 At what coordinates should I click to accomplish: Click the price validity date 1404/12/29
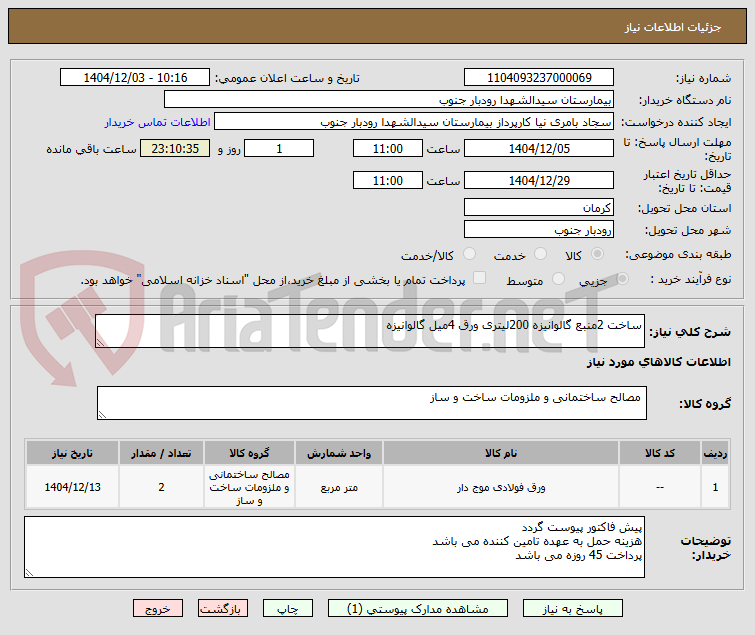click(539, 180)
